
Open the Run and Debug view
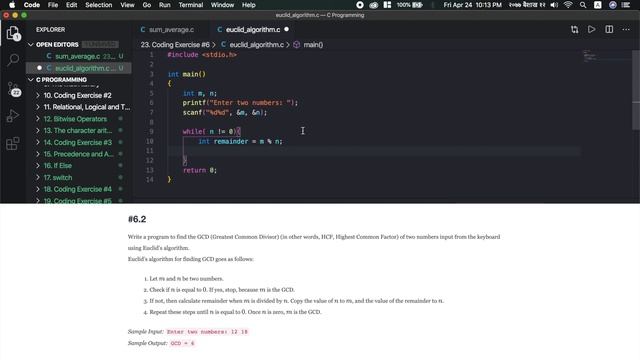point(13,116)
